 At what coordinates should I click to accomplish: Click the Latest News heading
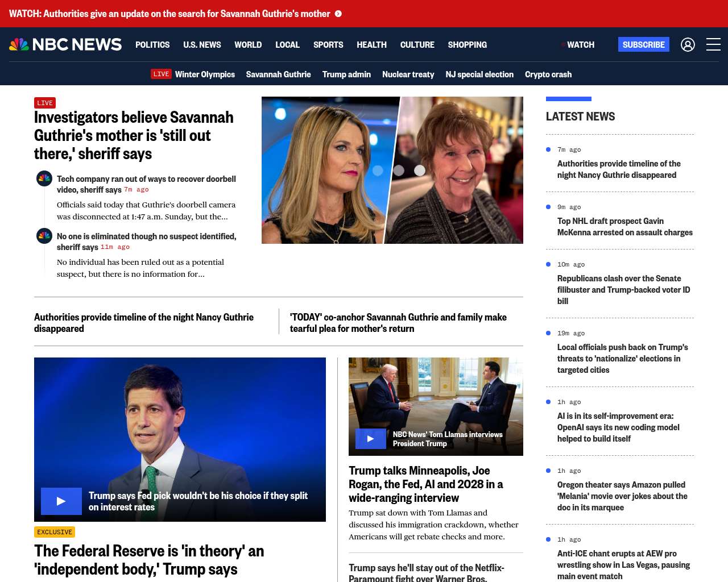coord(580,117)
